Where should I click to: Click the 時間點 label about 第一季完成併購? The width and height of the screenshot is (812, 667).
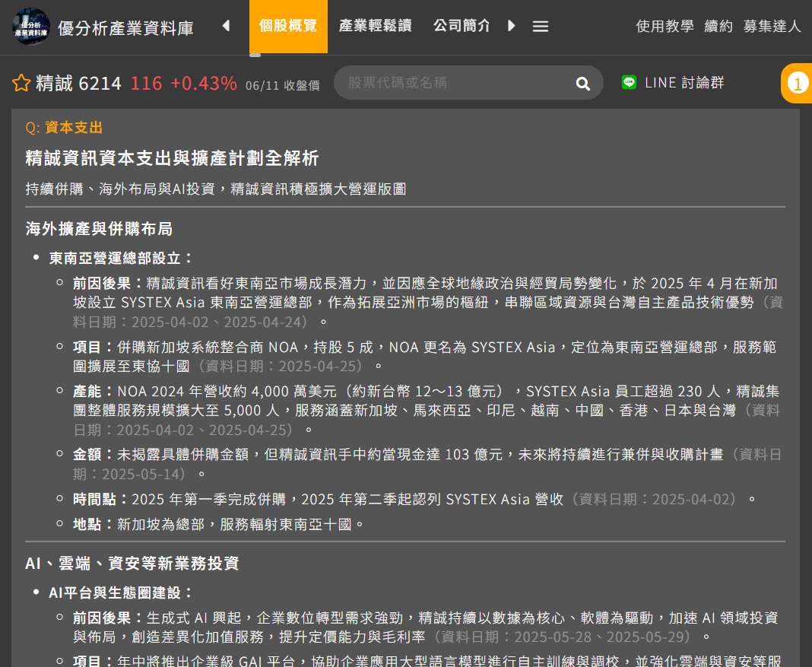102,499
